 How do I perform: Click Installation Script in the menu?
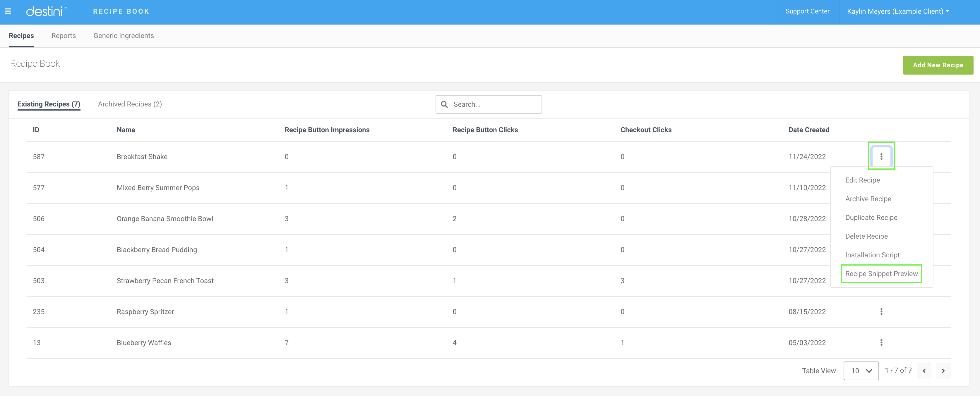click(872, 255)
